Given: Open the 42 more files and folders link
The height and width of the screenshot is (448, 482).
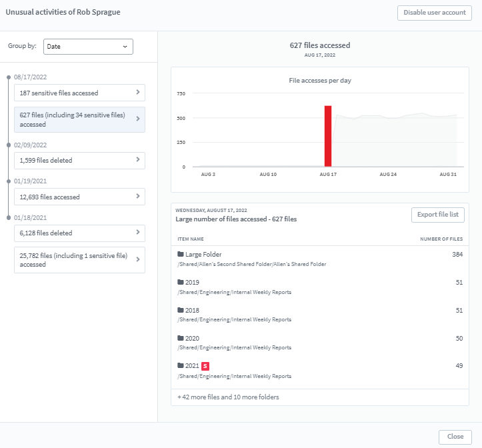Looking at the screenshot, I should 228,397.
